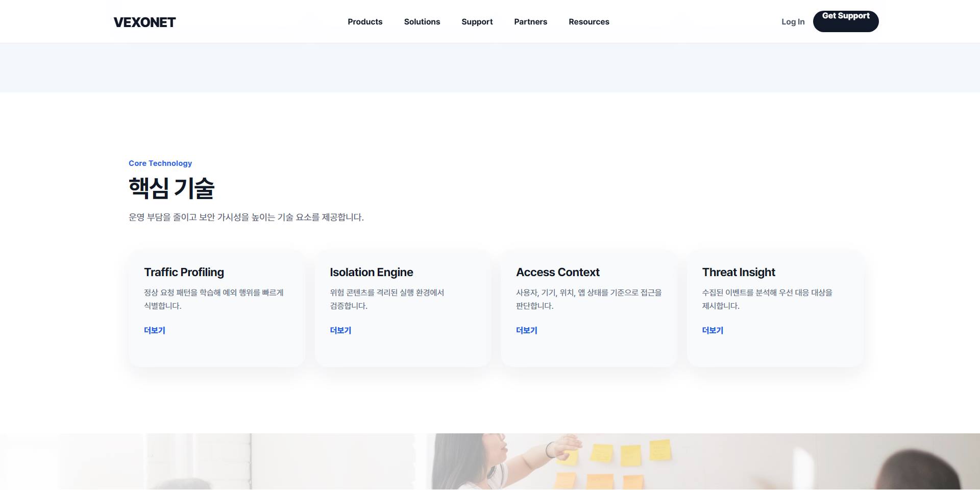Open the Products menu
This screenshot has height=490, width=980.
(x=365, y=21)
